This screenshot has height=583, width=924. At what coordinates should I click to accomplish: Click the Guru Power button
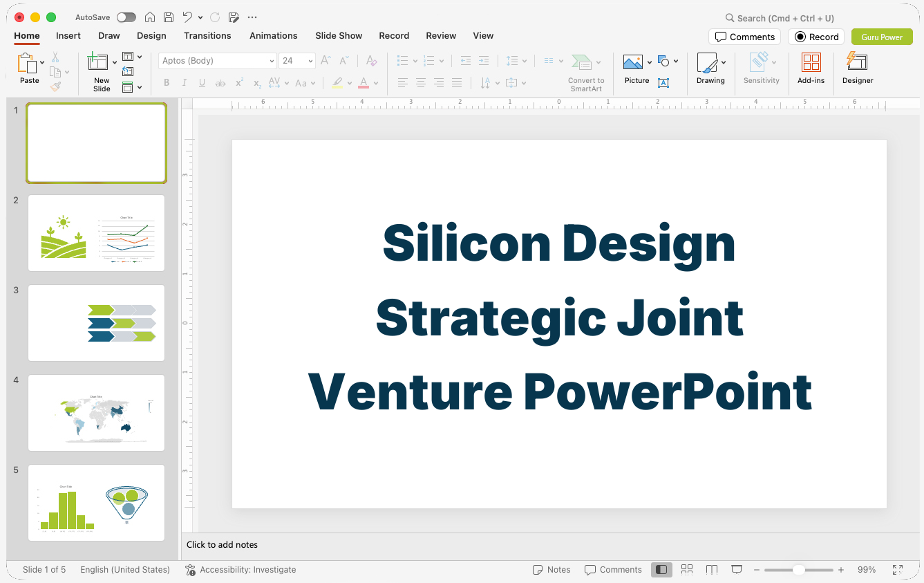[882, 37]
